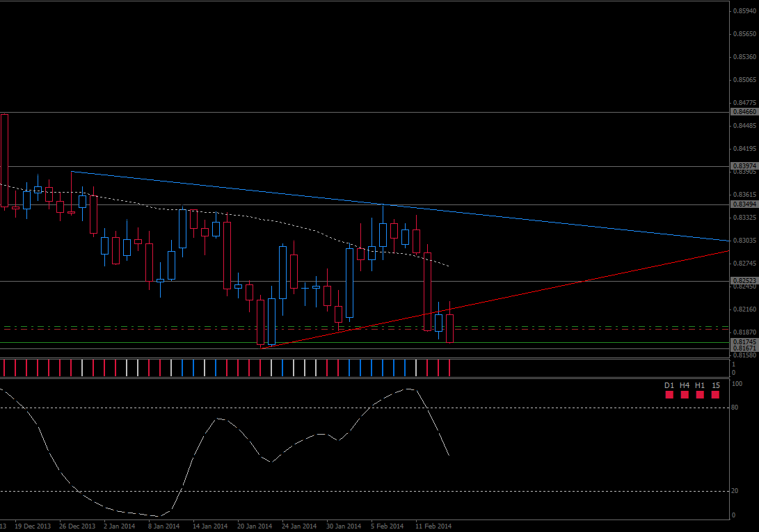Click the red square under 15
759x532 pixels.
pyautogui.click(x=715, y=395)
